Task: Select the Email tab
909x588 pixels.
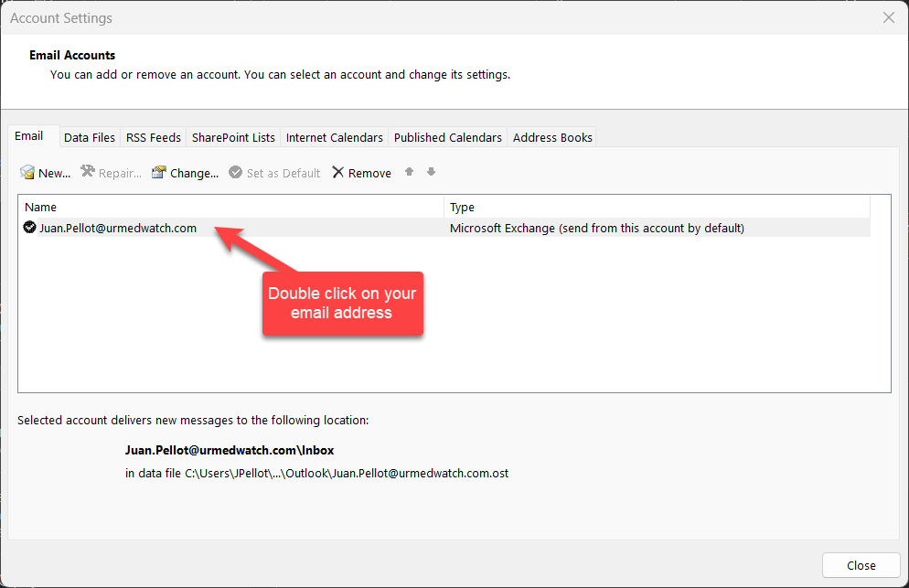Action: [x=29, y=136]
